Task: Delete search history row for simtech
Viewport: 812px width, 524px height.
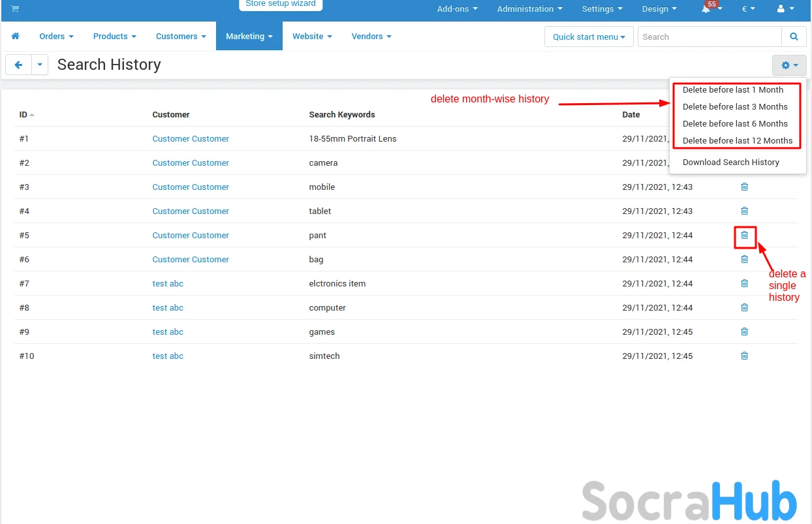Action: 744,356
